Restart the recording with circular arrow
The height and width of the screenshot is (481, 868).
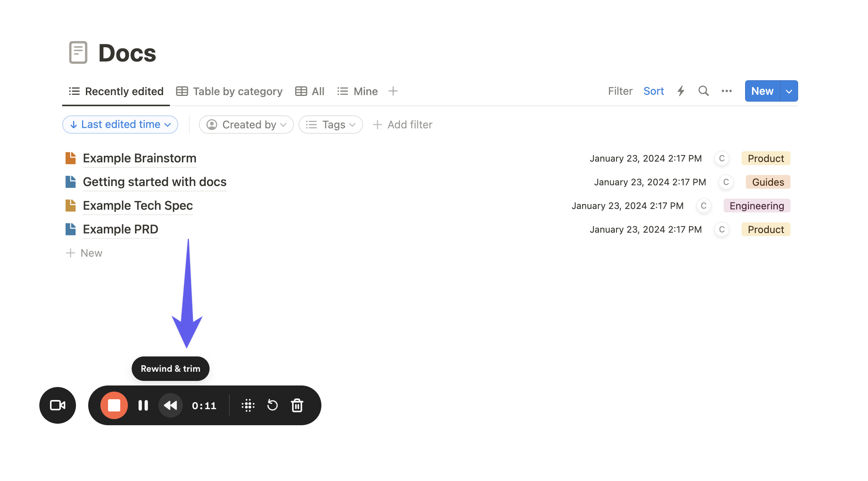click(x=273, y=405)
